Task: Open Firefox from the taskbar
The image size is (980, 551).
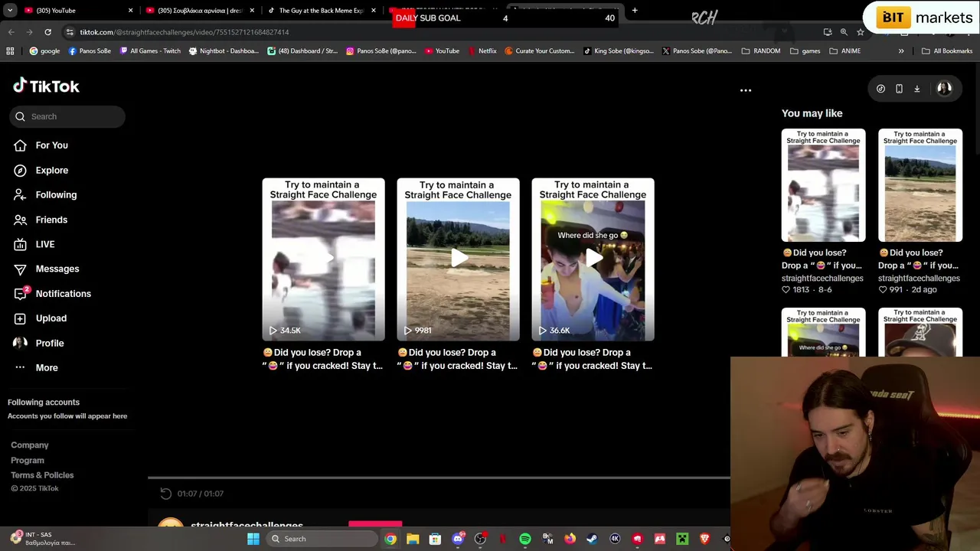Action: [570, 539]
